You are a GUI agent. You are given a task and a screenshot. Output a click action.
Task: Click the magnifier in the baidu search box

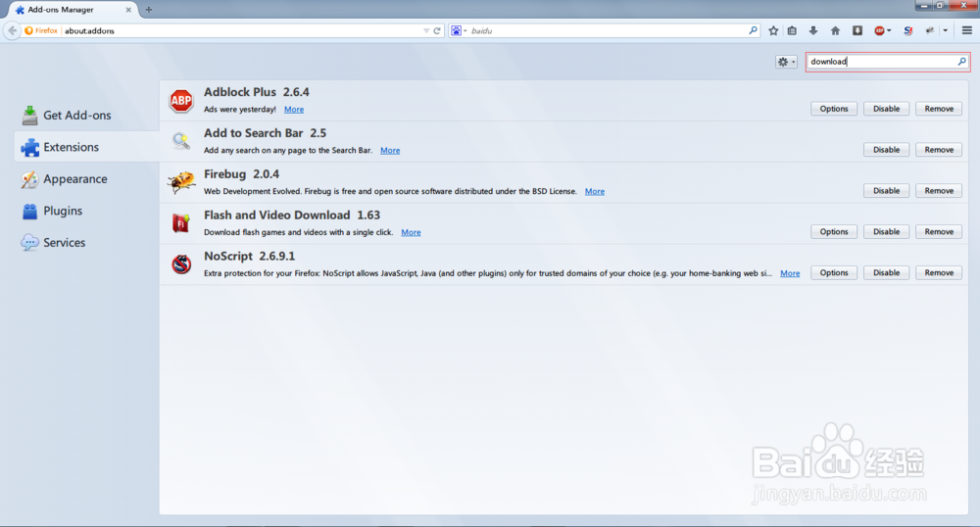(753, 30)
